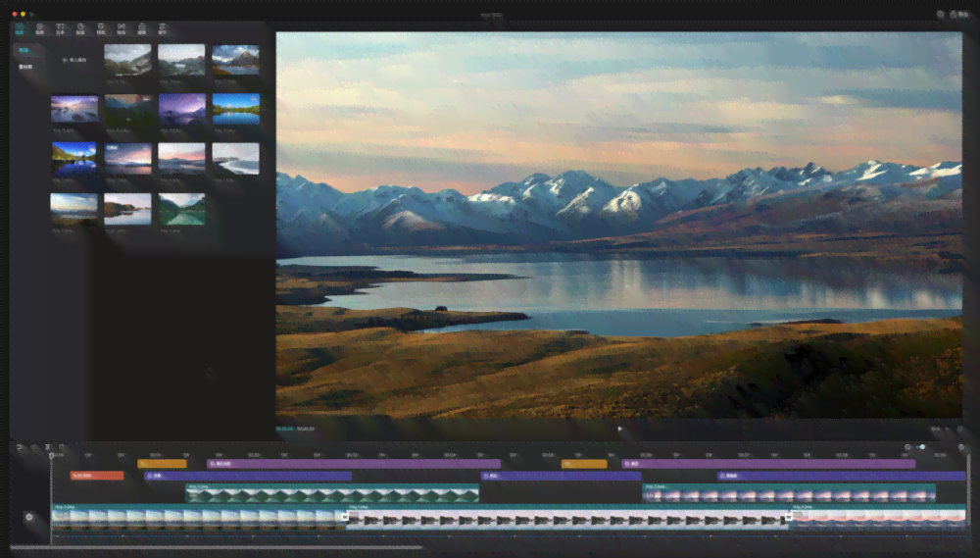Screen dimensions: 980x558
Task: Toggle the main track mute circle icon
Action: [x=28, y=518]
